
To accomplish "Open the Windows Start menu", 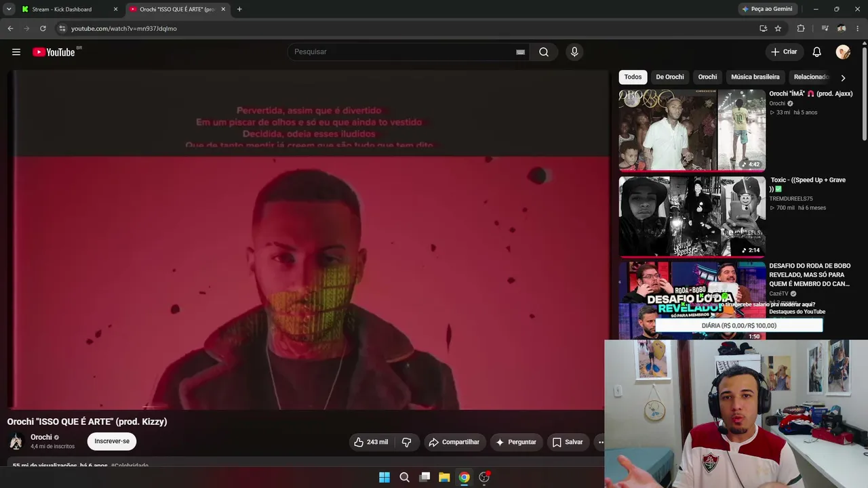I will click(x=384, y=477).
